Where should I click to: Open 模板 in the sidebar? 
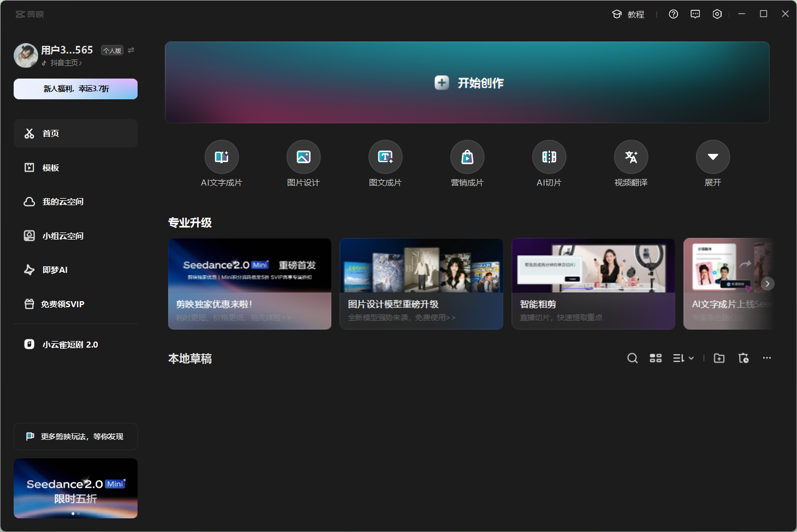75,168
